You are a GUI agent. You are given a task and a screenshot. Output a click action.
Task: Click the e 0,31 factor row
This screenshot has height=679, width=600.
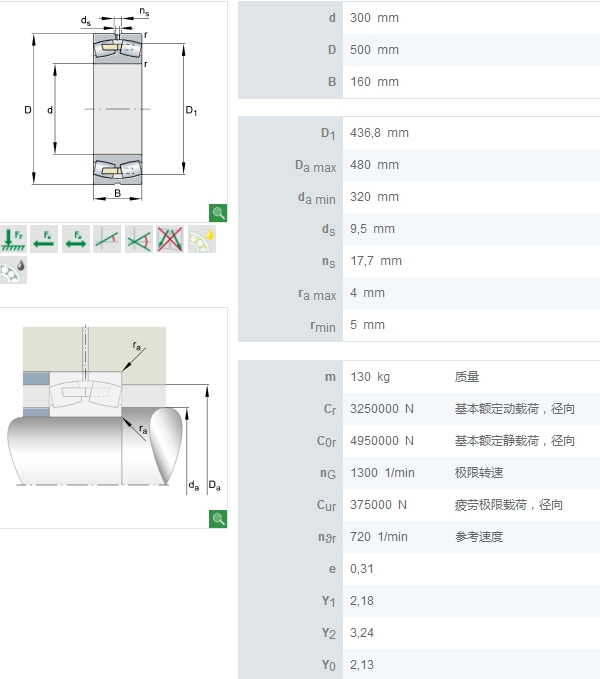click(x=418, y=569)
